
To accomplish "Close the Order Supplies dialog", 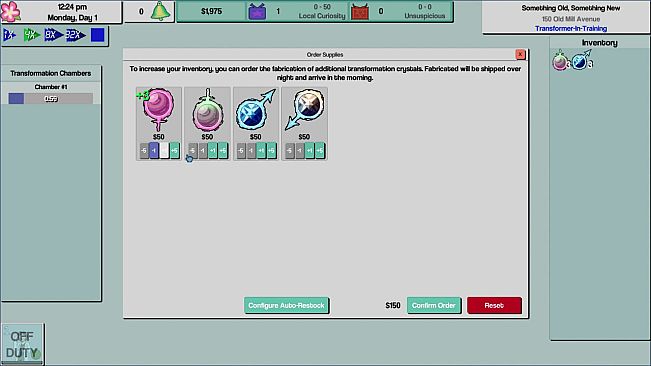I will point(520,54).
